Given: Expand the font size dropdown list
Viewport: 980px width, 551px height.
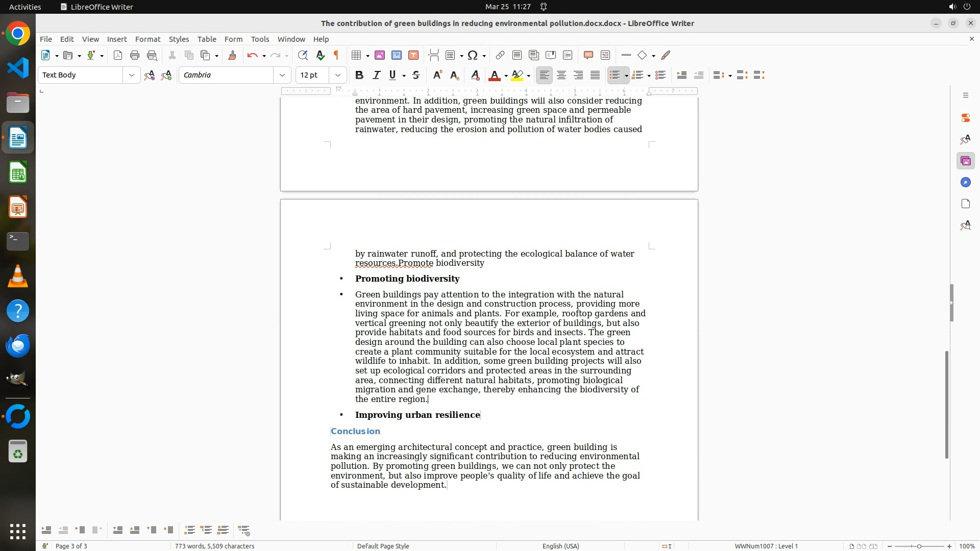Looking at the screenshot, I should coord(337,76).
